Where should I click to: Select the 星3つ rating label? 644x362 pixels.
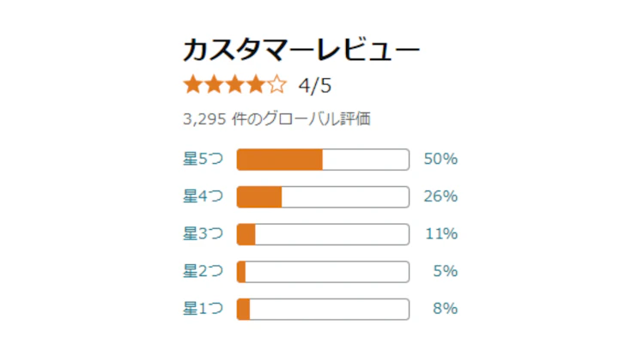[x=203, y=234]
